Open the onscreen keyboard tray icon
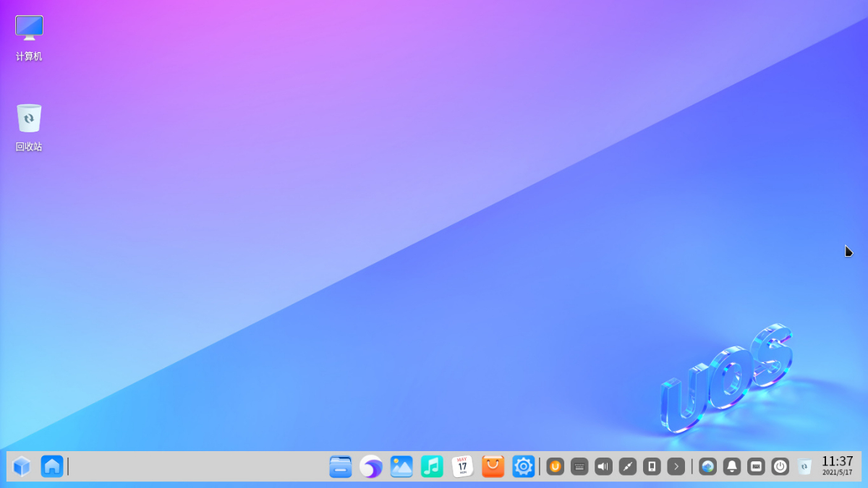The image size is (868, 488). (579, 466)
